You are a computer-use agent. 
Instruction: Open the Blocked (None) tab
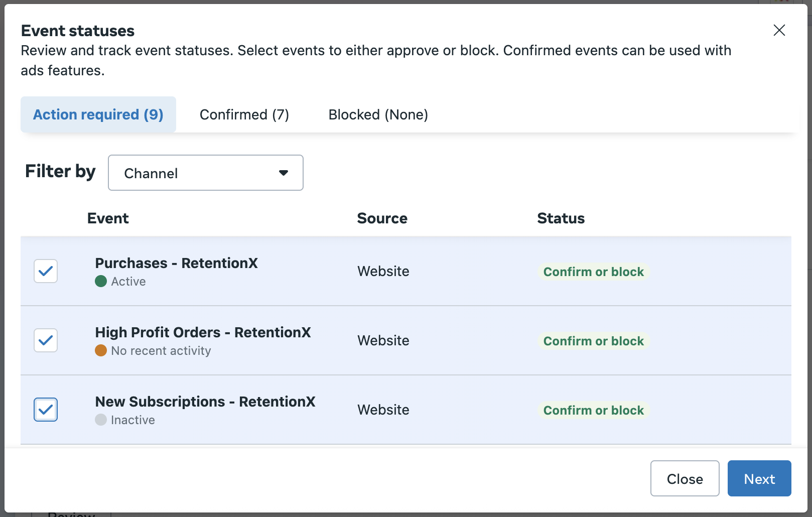[x=378, y=114]
